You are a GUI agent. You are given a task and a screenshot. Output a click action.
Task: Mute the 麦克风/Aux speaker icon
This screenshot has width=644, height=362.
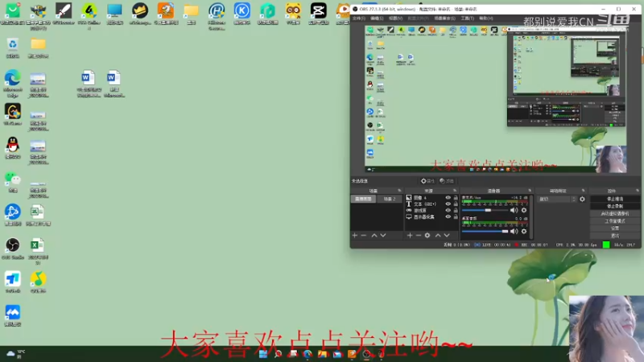(514, 210)
